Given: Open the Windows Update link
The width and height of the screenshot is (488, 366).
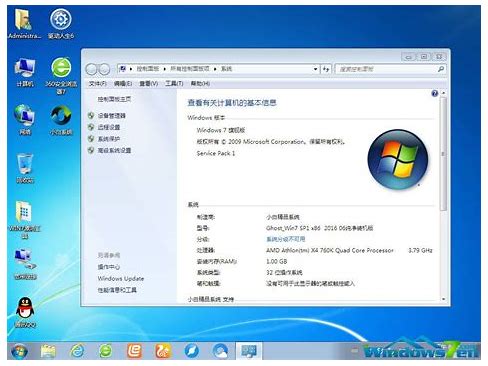Looking at the screenshot, I should [121, 278].
